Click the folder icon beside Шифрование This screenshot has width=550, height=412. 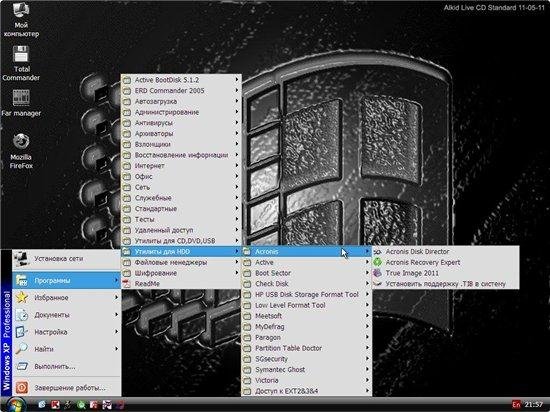[x=127, y=273]
